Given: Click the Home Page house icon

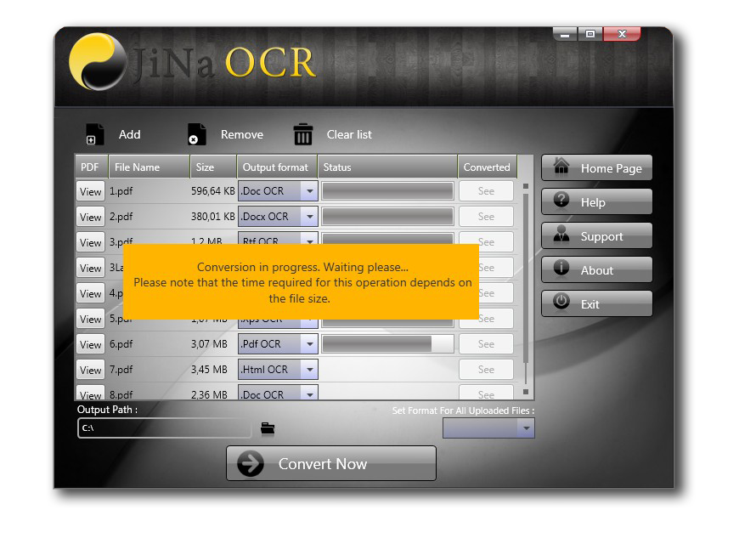Looking at the screenshot, I should coord(561,167).
